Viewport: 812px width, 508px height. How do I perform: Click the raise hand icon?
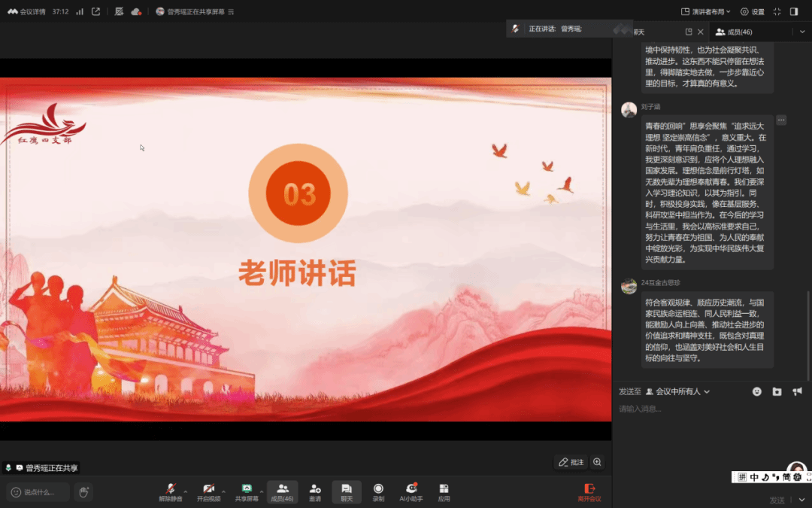[x=83, y=492]
